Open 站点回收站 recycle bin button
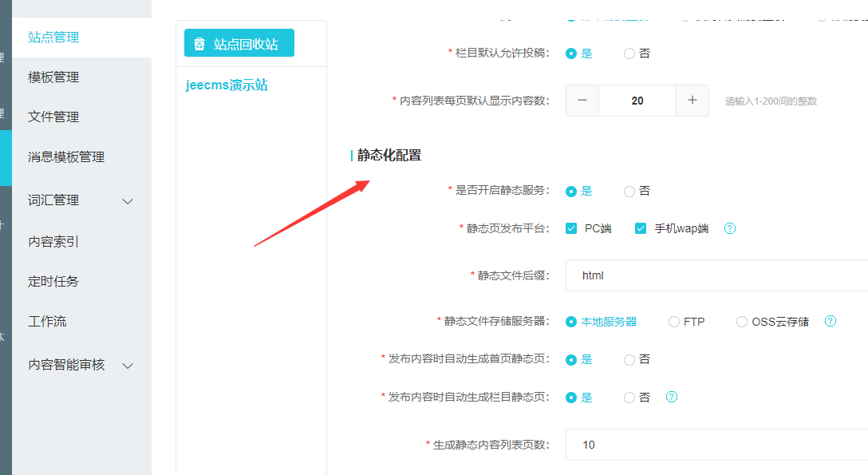The image size is (868, 475). [239, 43]
